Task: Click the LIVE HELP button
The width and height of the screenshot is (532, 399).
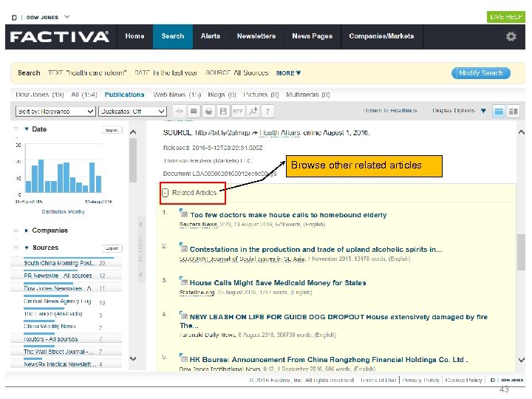Action: pyautogui.click(x=506, y=17)
